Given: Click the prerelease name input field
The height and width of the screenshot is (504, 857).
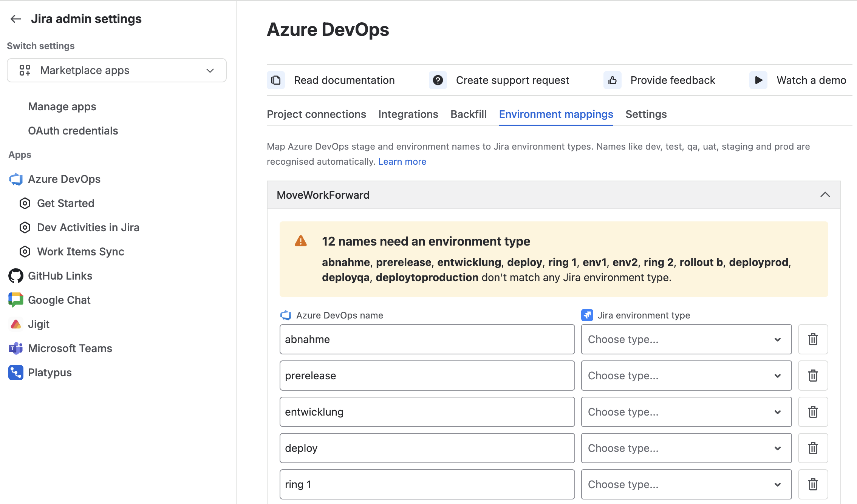Looking at the screenshot, I should coord(427,376).
